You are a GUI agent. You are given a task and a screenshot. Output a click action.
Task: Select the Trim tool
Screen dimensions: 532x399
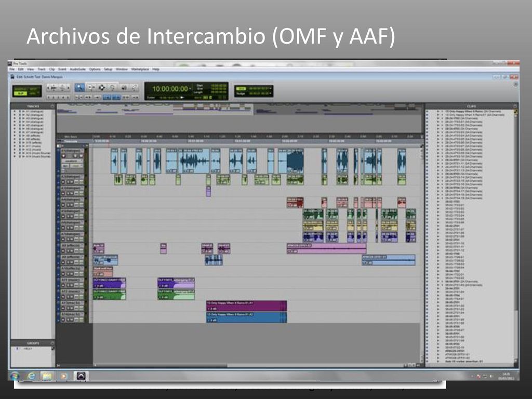coord(91,87)
